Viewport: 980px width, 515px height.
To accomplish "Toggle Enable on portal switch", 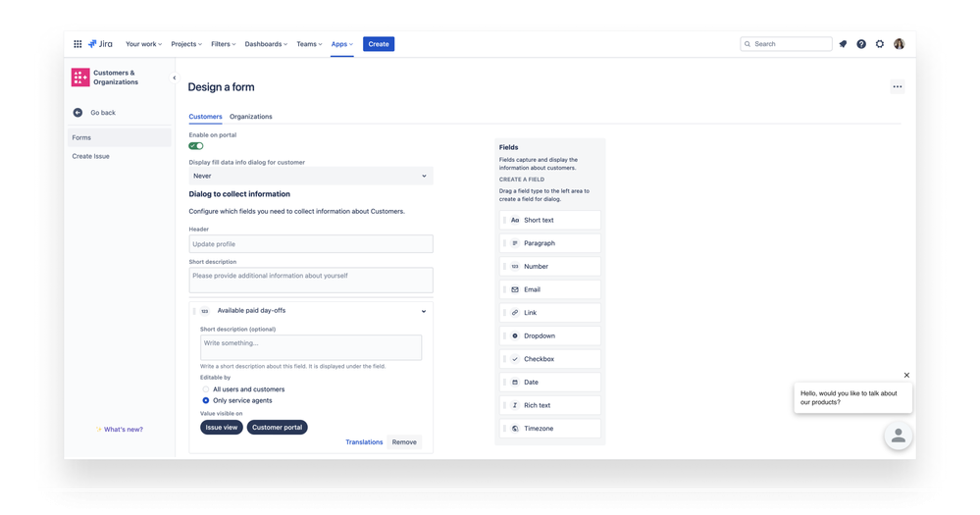I will 196,145.
